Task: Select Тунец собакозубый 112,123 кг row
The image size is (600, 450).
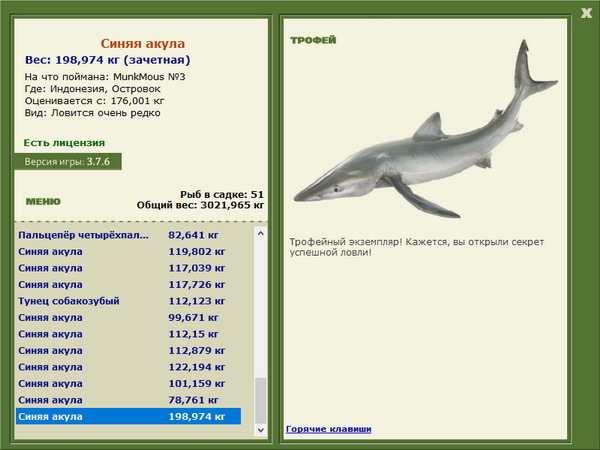Action: pos(129,301)
